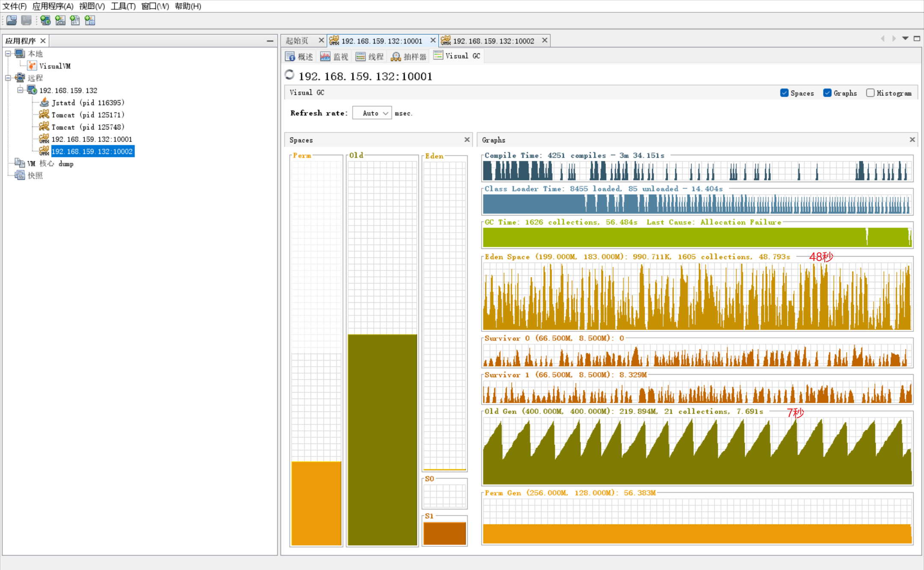Collapse the 192.168.159.132 remote host node
The height and width of the screenshot is (570, 924).
(x=20, y=90)
